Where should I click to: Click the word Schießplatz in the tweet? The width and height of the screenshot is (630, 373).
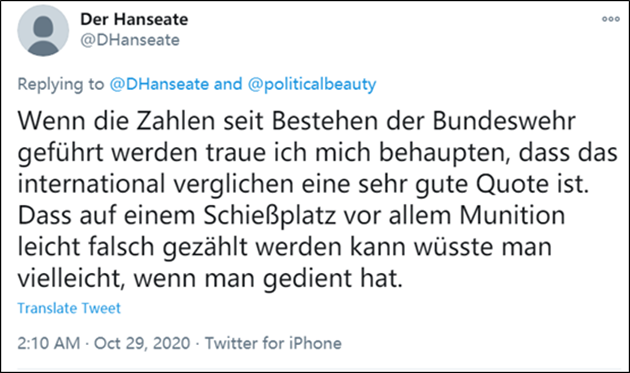coord(270,216)
